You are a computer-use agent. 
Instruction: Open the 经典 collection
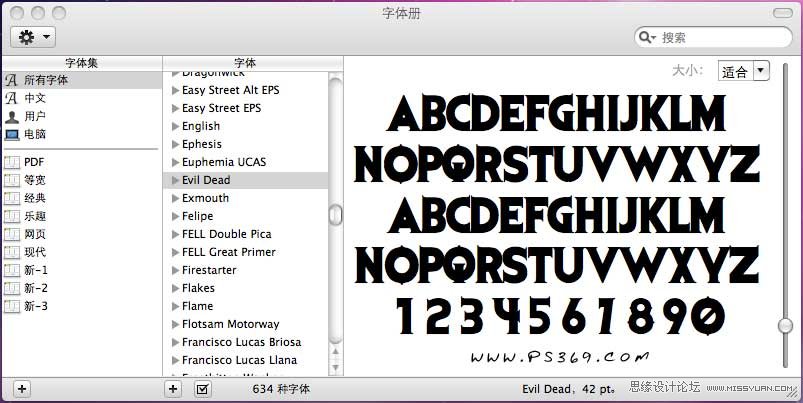pyautogui.click(x=82, y=198)
